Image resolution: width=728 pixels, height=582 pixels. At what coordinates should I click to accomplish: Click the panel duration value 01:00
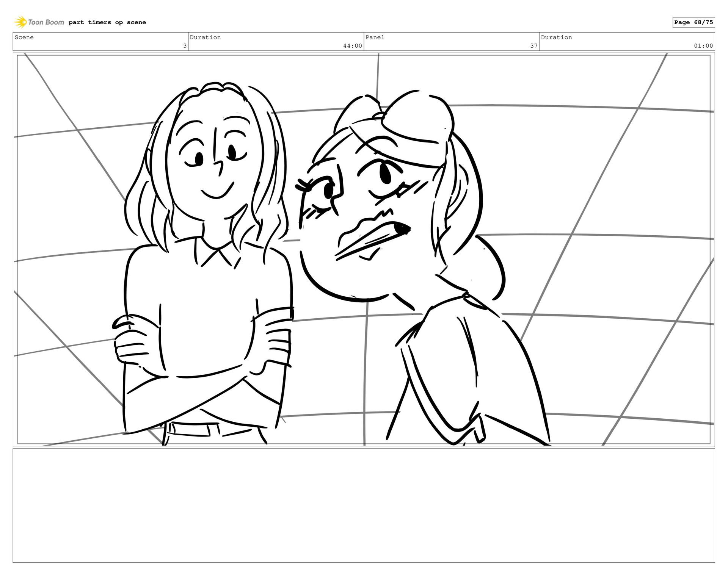[703, 46]
